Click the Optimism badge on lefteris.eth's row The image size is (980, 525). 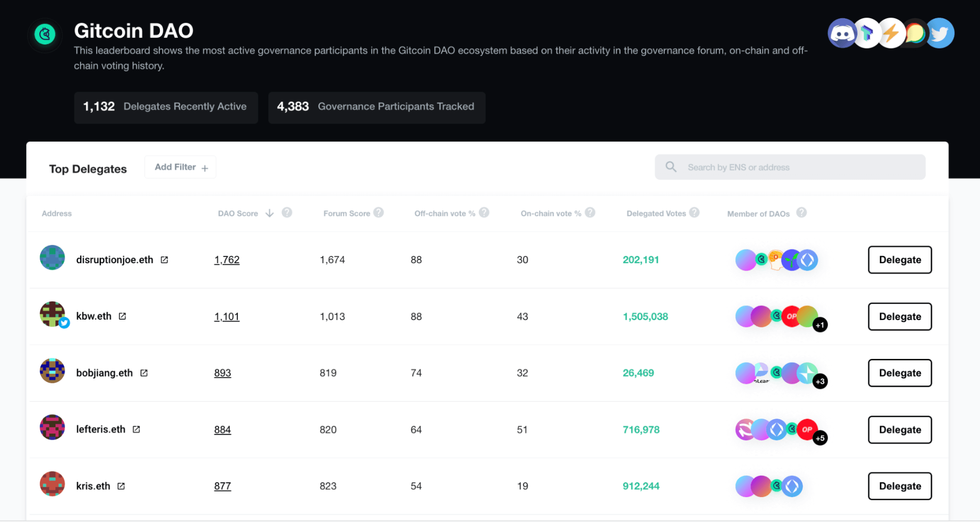coord(808,429)
